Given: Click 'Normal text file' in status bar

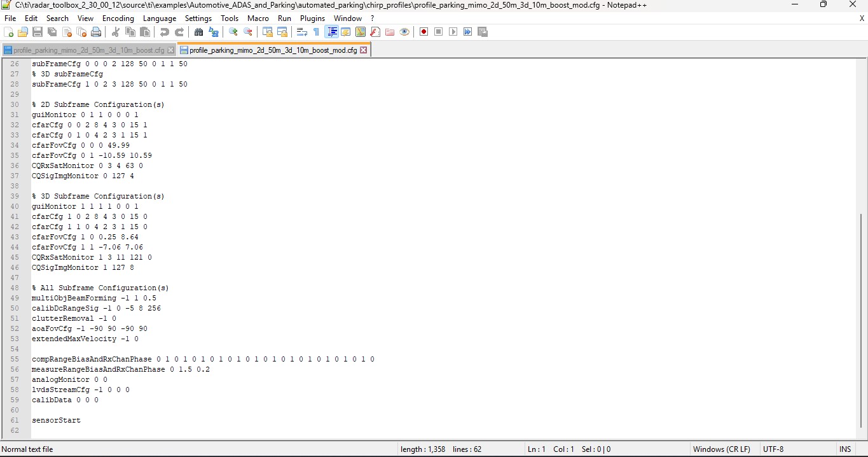Looking at the screenshot, I should point(27,449).
